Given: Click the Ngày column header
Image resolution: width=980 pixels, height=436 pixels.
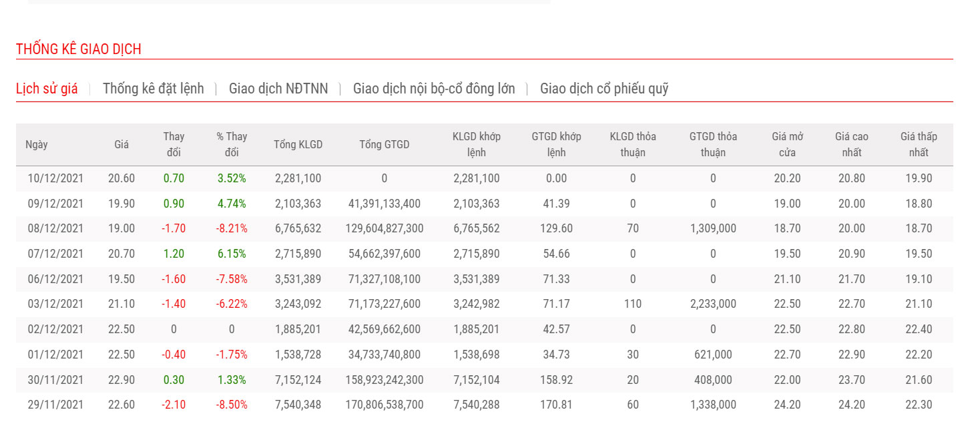Looking at the screenshot, I should point(37,145).
